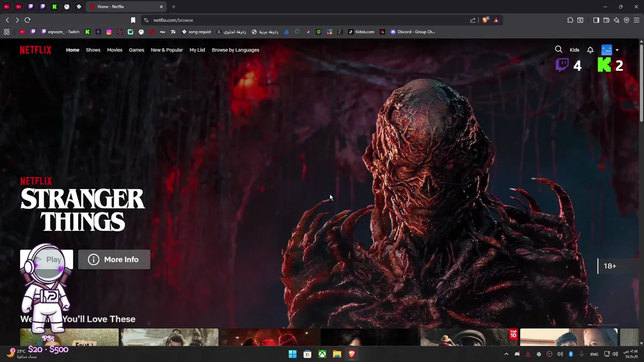Switch to Kids profile
644x362 pixels.
coord(575,50)
